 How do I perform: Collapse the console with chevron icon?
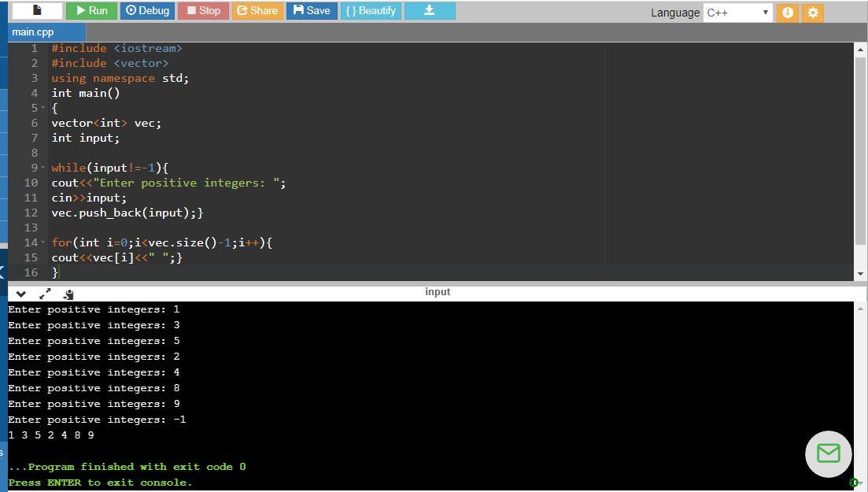(x=21, y=294)
